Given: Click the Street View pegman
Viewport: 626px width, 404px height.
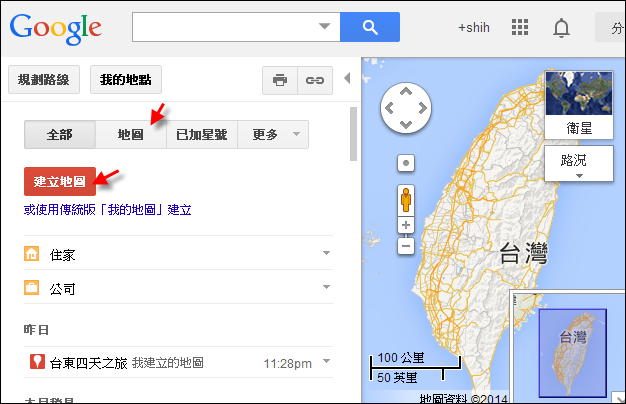Looking at the screenshot, I should tap(406, 200).
